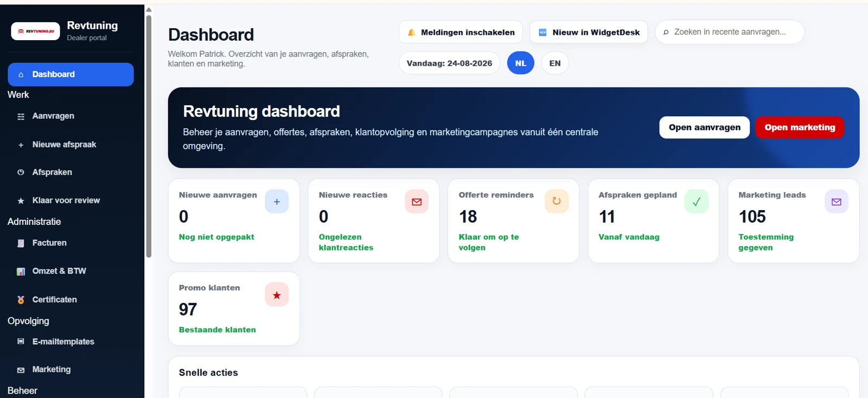Image resolution: width=868 pixels, height=398 pixels.
Task: Click the plus icon beside Nieuwe afspraak
Action: pos(21,145)
